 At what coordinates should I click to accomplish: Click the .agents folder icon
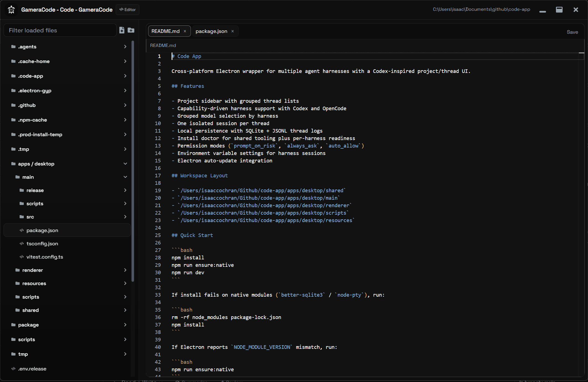coord(13,46)
